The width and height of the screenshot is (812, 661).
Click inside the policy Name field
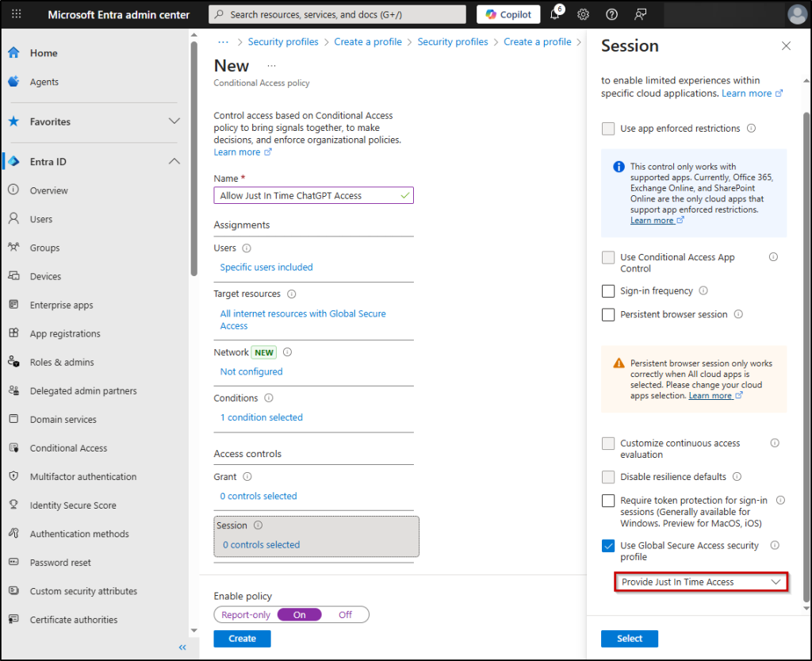click(x=309, y=196)
